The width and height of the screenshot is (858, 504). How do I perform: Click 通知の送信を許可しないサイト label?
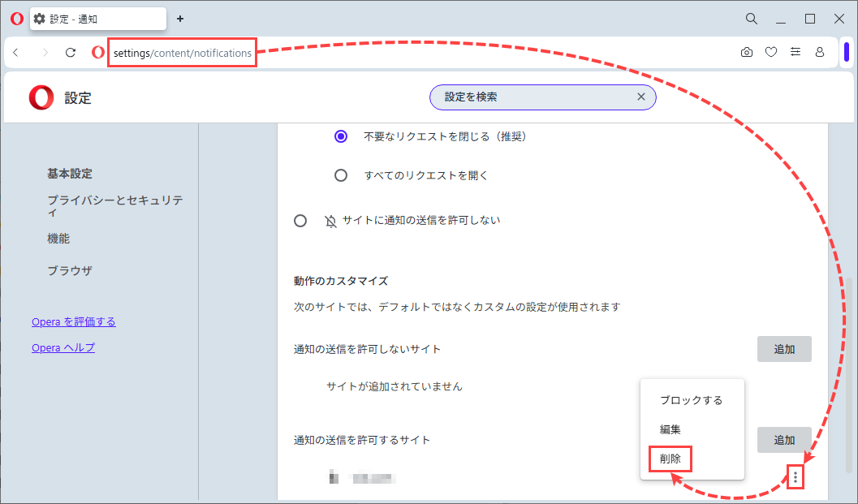coord(367,349)
